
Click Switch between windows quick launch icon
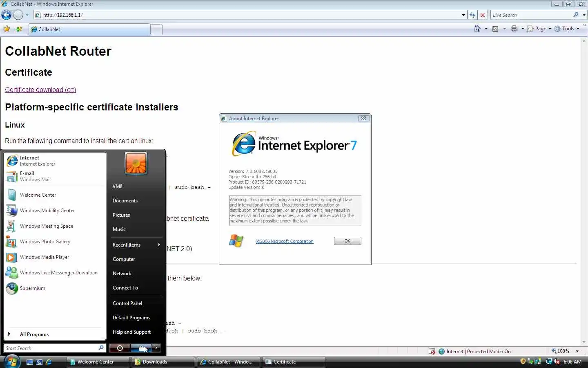(39, 362)
